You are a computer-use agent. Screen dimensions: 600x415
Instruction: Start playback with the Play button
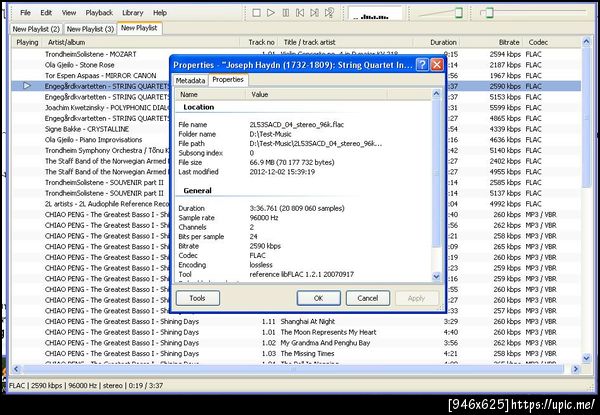pyautogui.click(x=271, y=13)
